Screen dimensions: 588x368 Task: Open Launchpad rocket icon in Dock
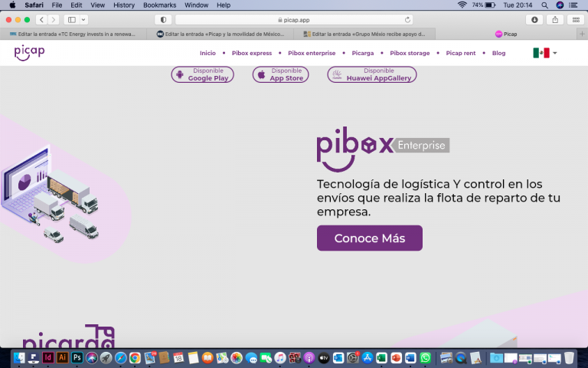(106, 358)
